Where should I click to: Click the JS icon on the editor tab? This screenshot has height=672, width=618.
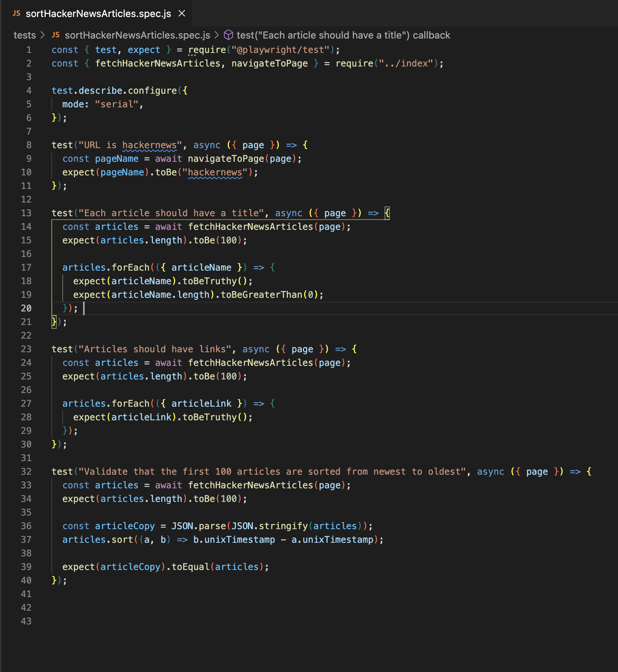coord(15,14)
